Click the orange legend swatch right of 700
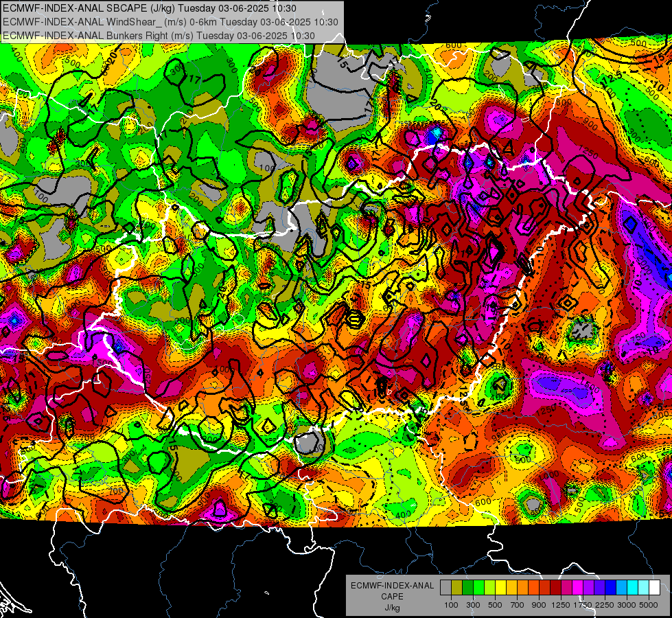Viewport: 672px width, 618px height. [522, 587]
